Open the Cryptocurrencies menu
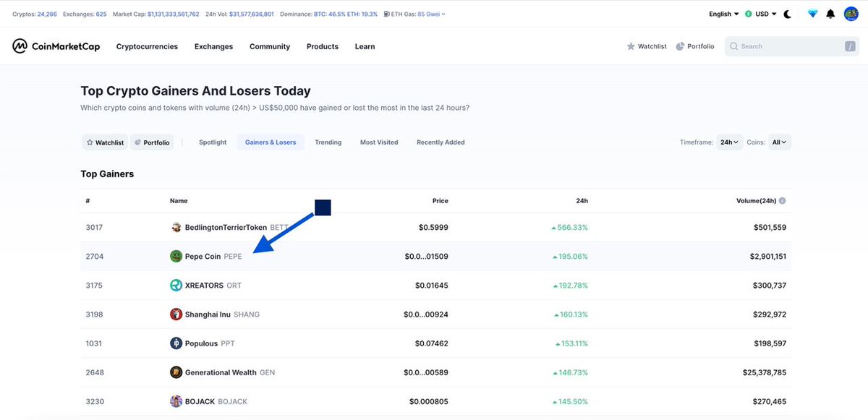 [147, 46]
